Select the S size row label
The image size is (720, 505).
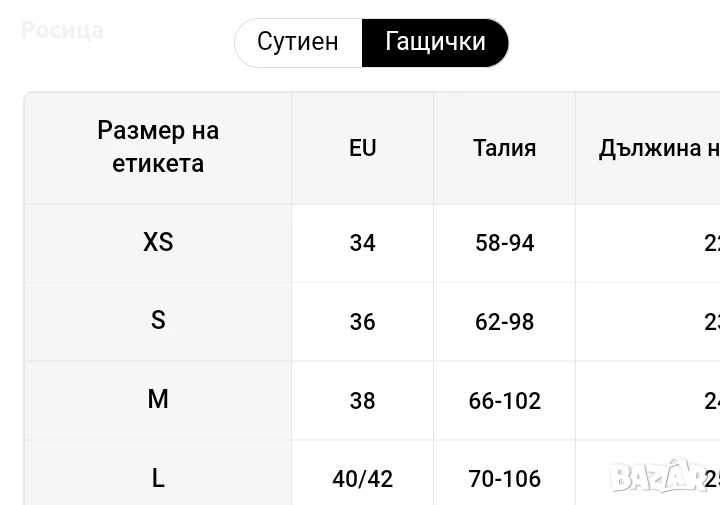158,320
